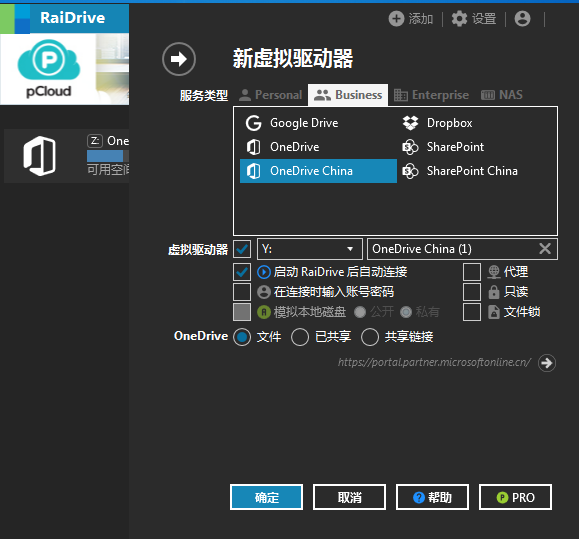Click the 添加 add label
Image resolution: width=579 pixels, height=539 pixels.
pyautogui.click(x=421, y=18)
